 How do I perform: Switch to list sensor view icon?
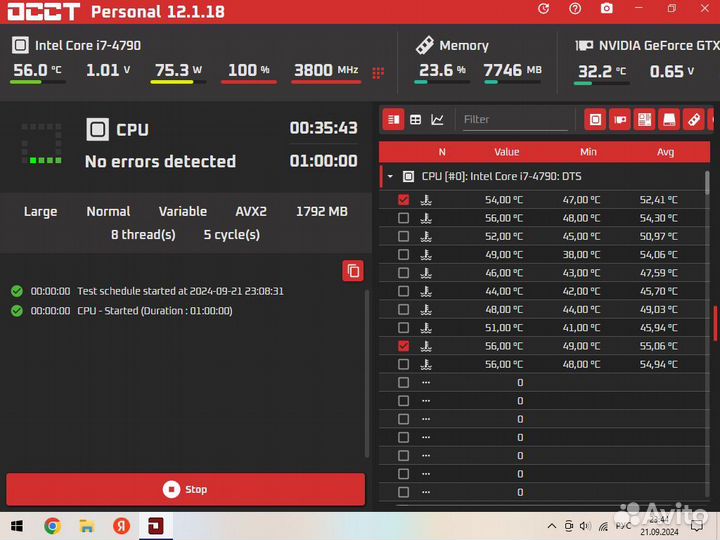(x=394, y=120)
